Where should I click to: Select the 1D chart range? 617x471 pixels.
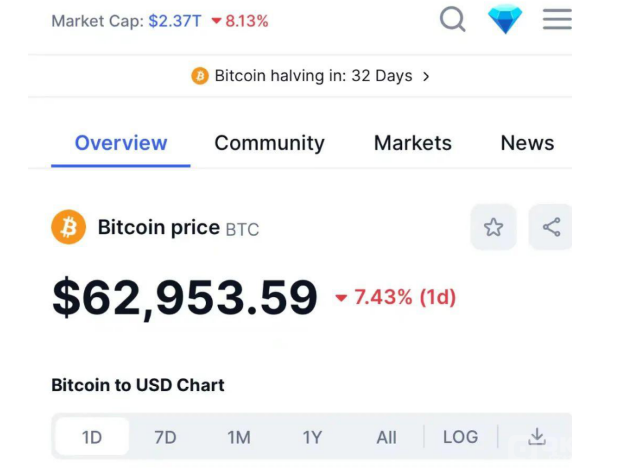point(91,437)
